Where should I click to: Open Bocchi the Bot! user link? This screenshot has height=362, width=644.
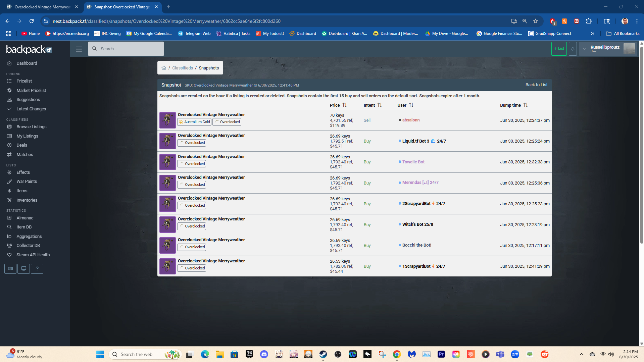coord(417,245)
